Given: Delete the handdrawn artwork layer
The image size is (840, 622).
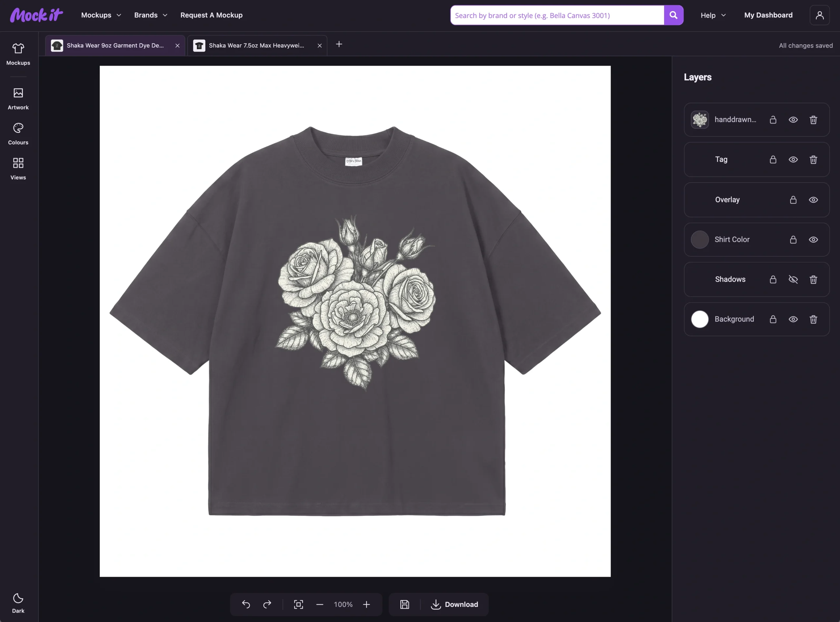Looking at the screenshot, I should coord(813,120).
